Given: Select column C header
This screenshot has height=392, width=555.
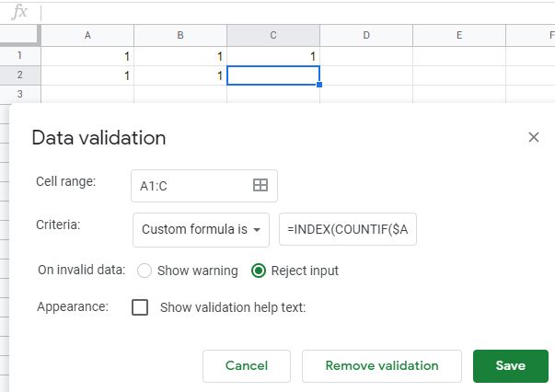Looking at the screenshot, I should coord(273,35).
